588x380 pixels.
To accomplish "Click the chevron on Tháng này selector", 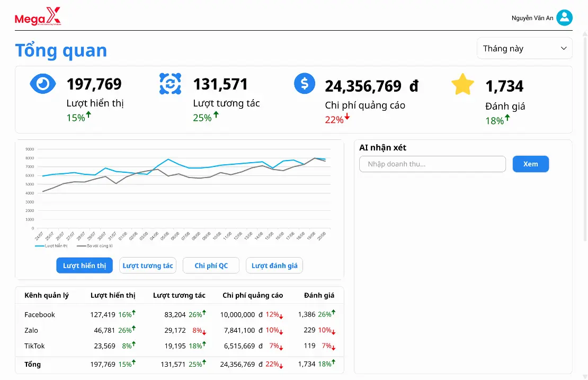I will [564, 48].
